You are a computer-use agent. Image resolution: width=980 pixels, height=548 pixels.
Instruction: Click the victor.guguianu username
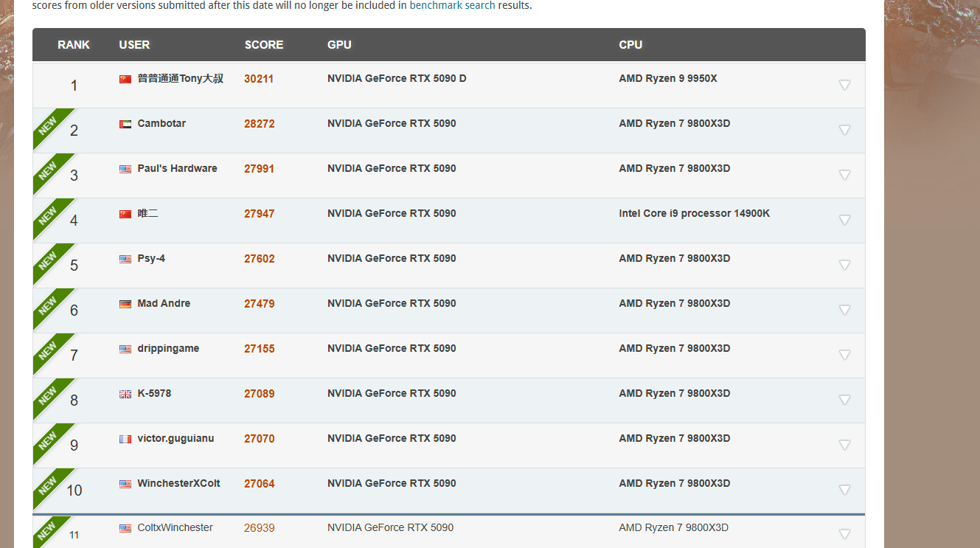coord(176,438)
